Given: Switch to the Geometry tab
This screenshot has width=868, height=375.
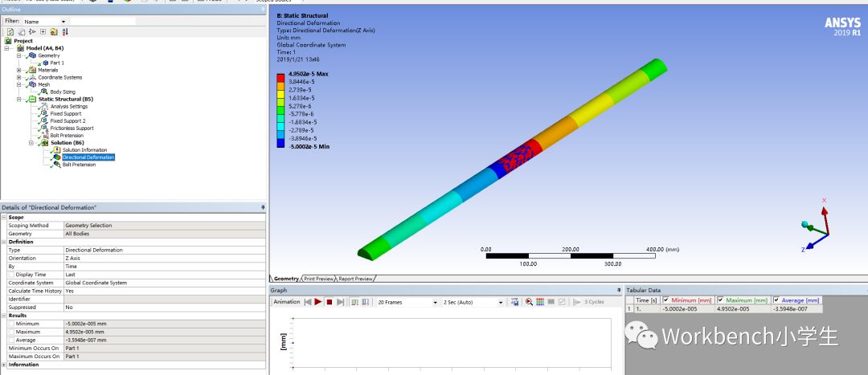Looking at the screenshot, I should (x=285, y=279).
